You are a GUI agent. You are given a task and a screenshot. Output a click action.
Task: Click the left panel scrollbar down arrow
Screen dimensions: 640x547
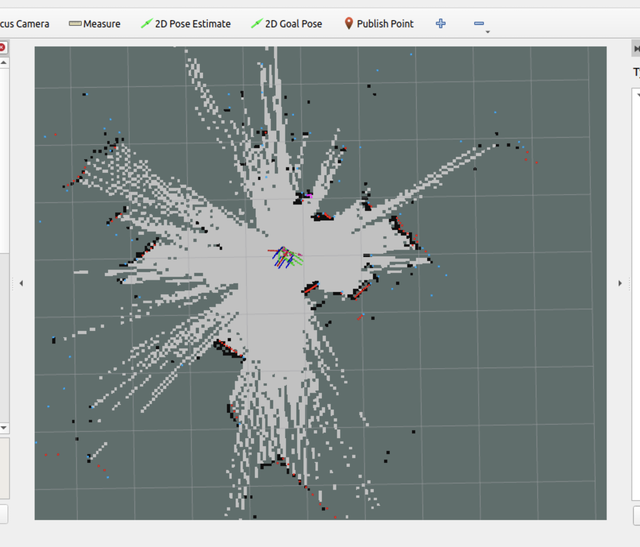coord(3,427)
